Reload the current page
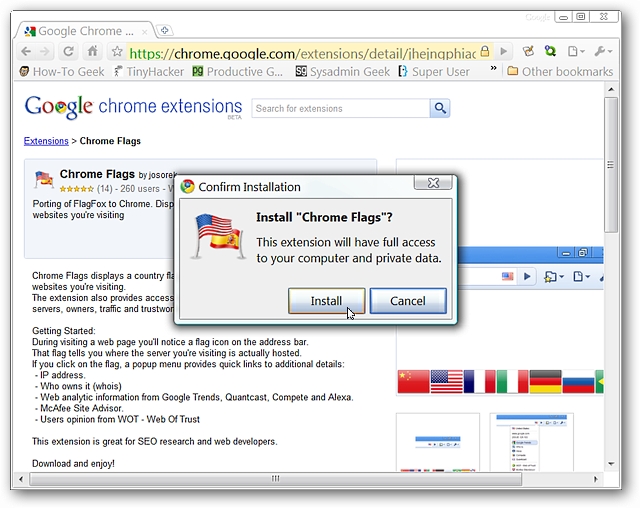This screenshot has width=640, height=508. click(69, 51)
